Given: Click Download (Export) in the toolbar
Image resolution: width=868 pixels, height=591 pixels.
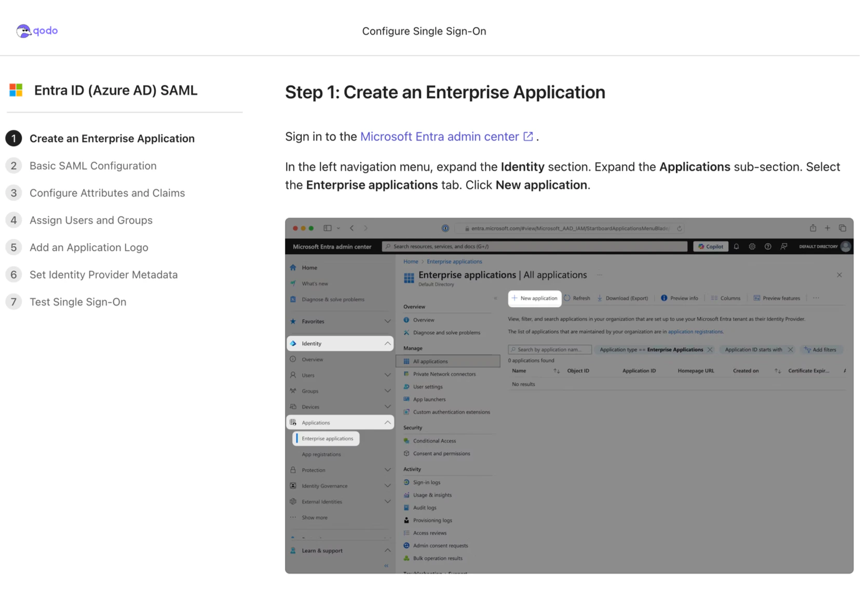Looking at the screenshot, I should pyautogui.click(x=622, y=298).
